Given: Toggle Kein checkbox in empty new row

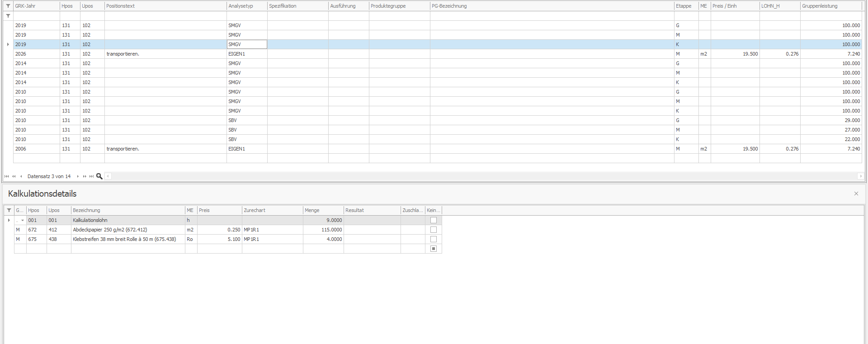Looking at the screenshot, I should [x=434, y=249].
